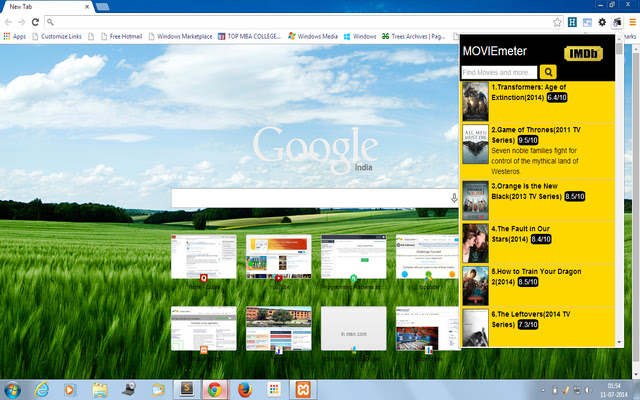Launch Firefox from the taskbar
640x400 pixels.
(244, 390)
